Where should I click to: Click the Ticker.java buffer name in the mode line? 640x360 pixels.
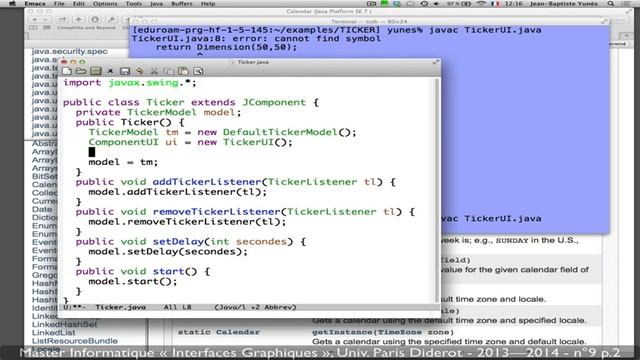tap(120, 307)
